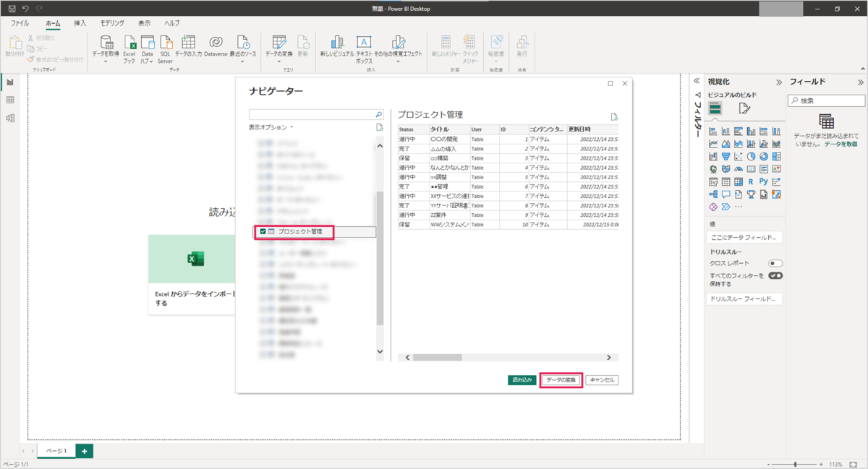
Task: Select the gauge visual
Action: click(739, 169)
